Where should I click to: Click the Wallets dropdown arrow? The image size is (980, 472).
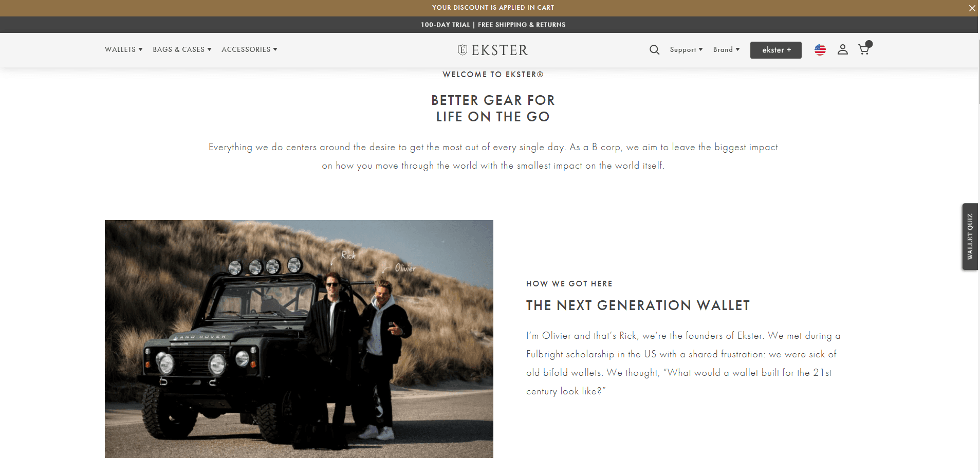pos(140,49)
